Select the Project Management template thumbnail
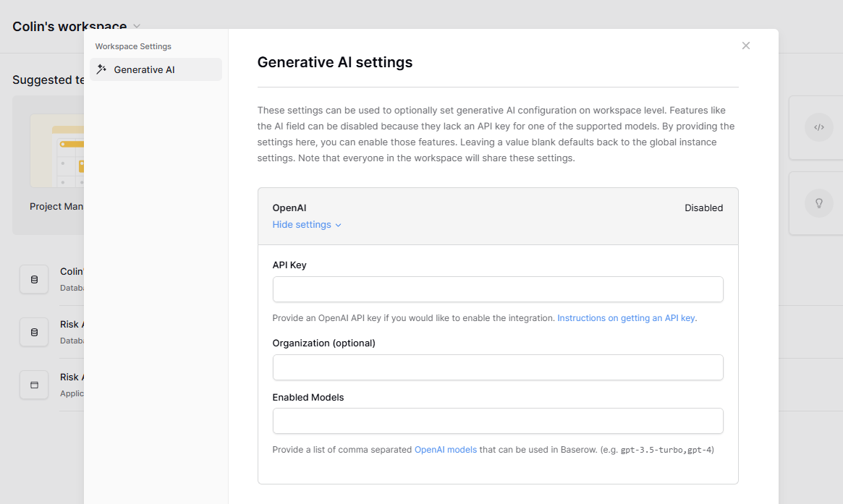 [56, 150]
